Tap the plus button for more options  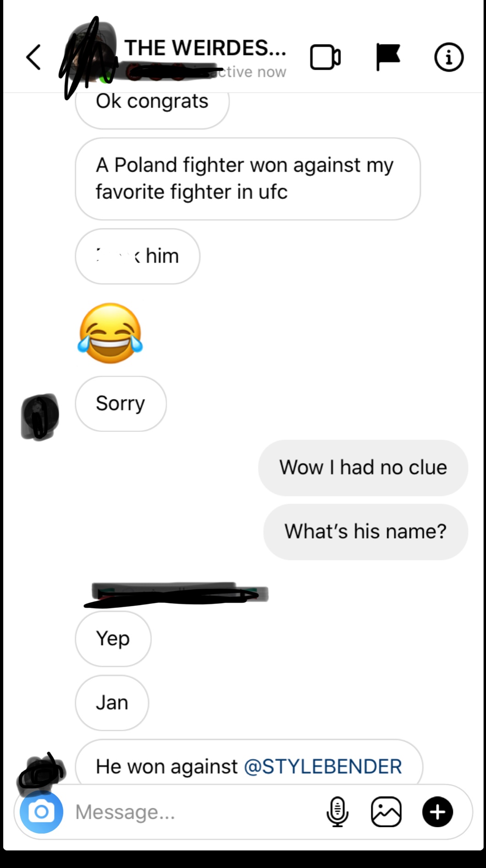click(437, 812)
